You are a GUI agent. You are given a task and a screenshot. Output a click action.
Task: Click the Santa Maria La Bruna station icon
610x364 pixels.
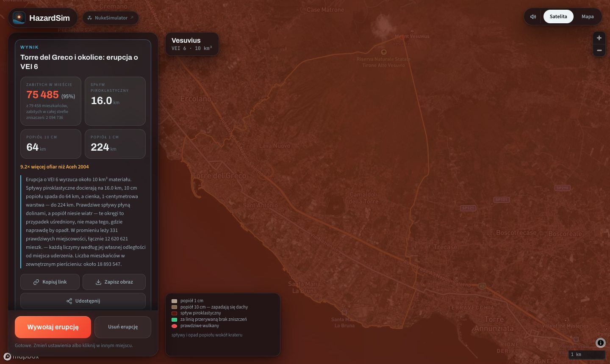pyautogui.click(x=344, y=312)
